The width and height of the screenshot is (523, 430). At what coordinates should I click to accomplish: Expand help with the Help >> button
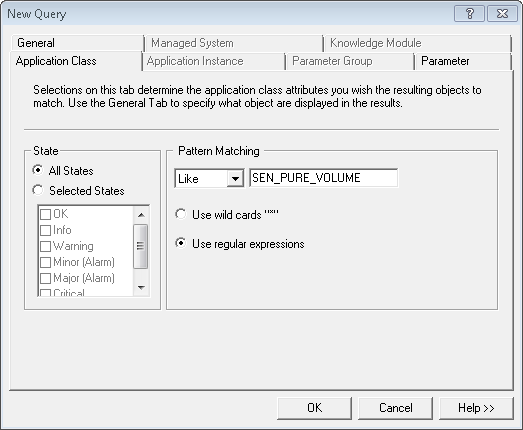[x=476, y=408]
